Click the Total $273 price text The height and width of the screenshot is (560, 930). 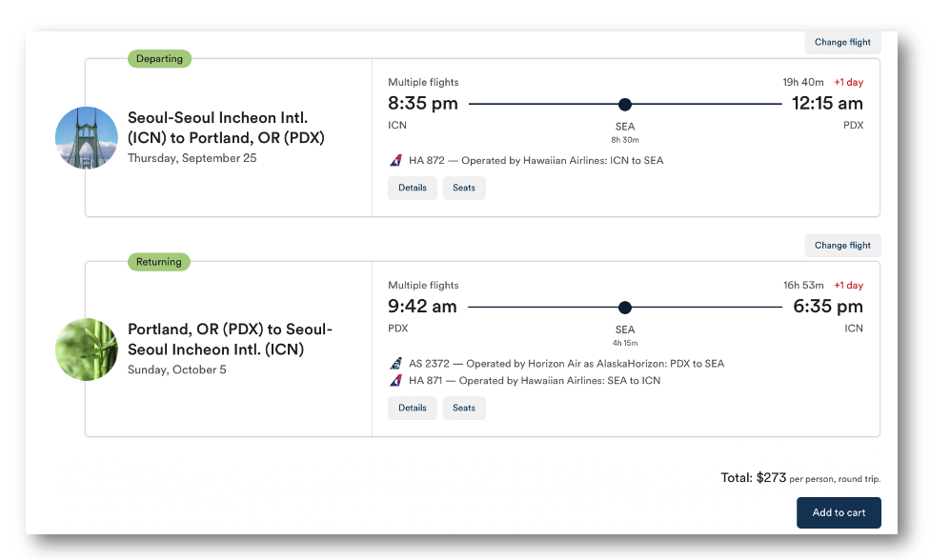point(753,478)
